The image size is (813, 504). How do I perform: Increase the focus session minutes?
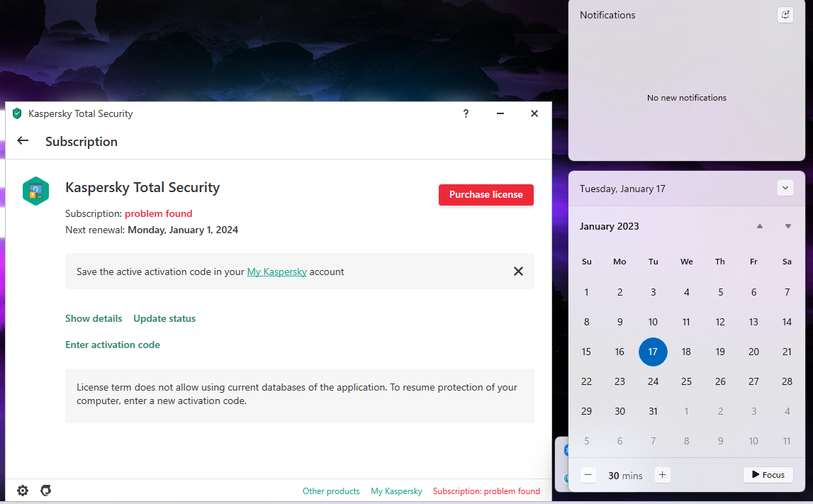[x=662, y=475]
